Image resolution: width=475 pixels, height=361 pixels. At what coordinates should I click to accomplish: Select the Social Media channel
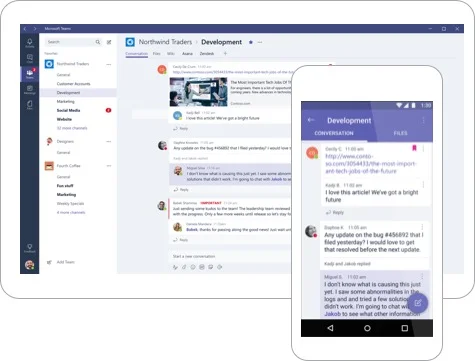pos(68,110)
